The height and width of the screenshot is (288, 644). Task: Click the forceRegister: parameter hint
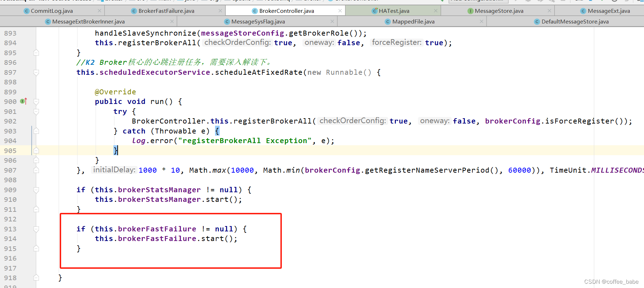[x=397, y=42]
